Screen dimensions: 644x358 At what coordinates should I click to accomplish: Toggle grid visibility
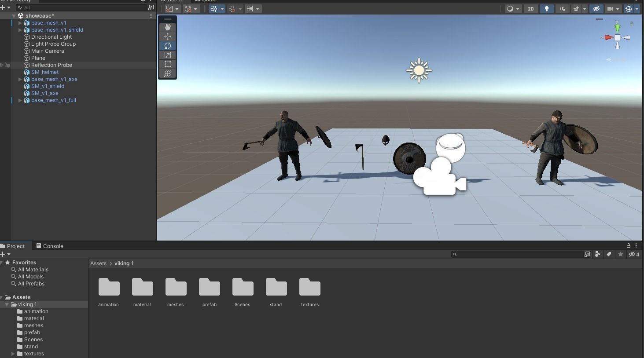click(213, 9)
